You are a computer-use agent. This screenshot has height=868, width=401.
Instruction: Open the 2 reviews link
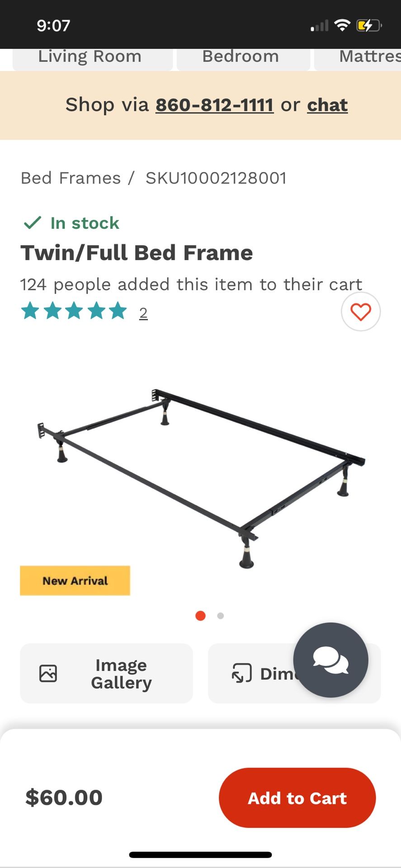tap(143, 312)
